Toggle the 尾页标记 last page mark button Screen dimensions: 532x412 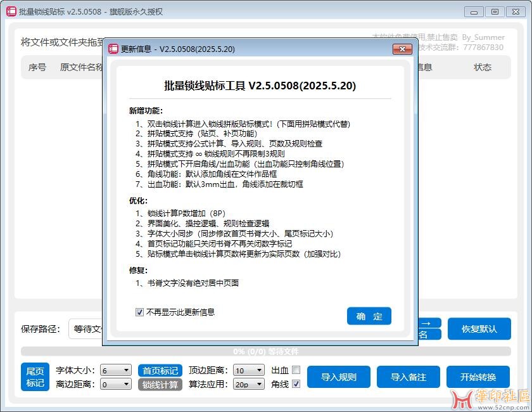35,377
